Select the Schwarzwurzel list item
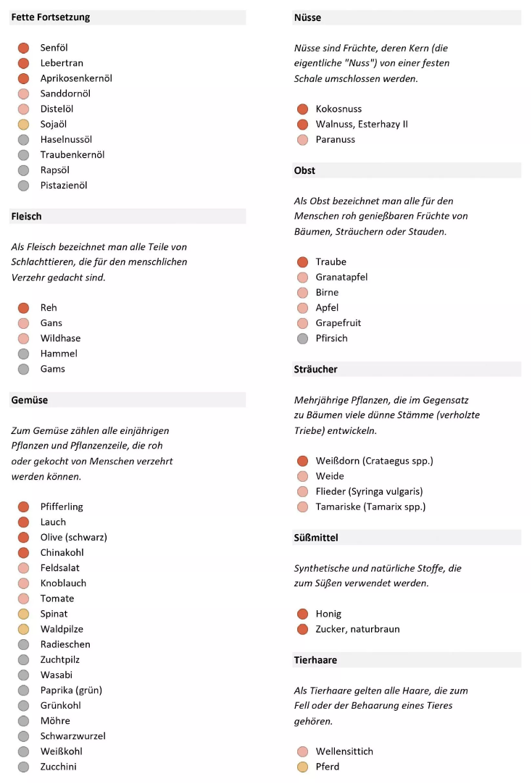This screenshot has width=532, height=784. (x=73, y=736)
